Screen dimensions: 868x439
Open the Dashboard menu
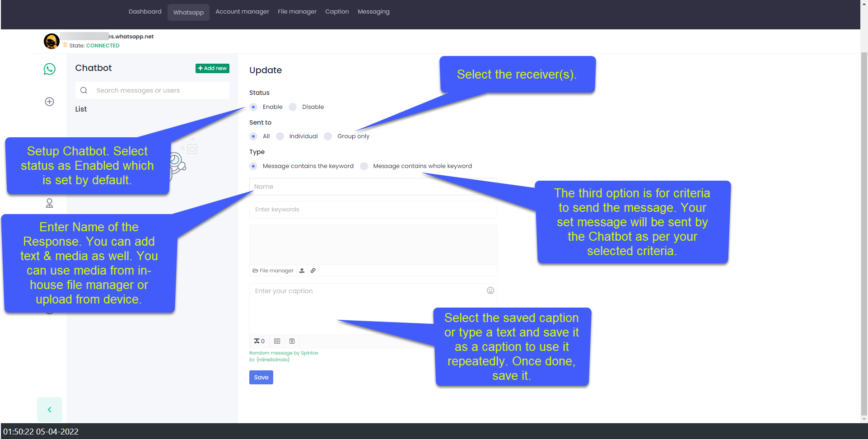[145, 12]
